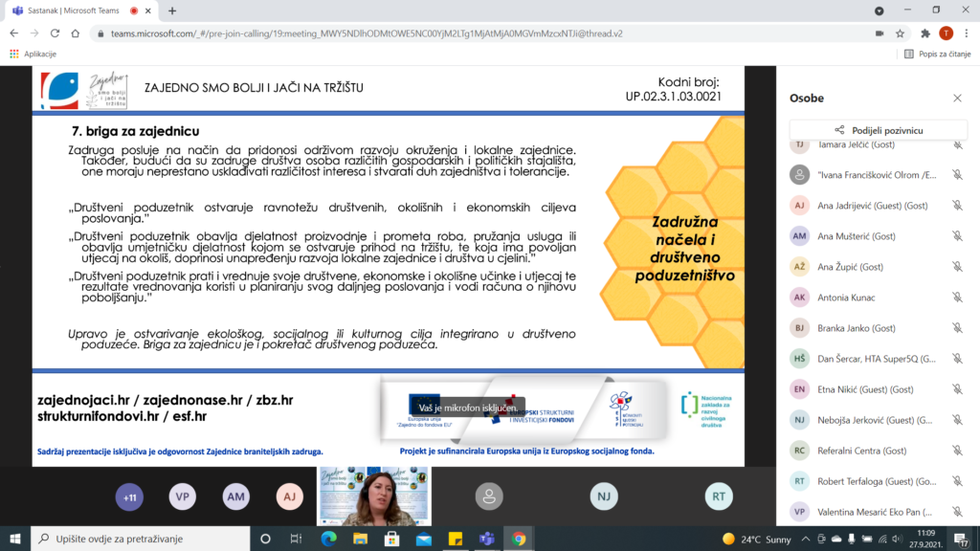Image resolution: width=980 pixels, height=551 pixels.
Task: Click the share icon on Podijeli pozivnicu
Action: click(839, 130)
